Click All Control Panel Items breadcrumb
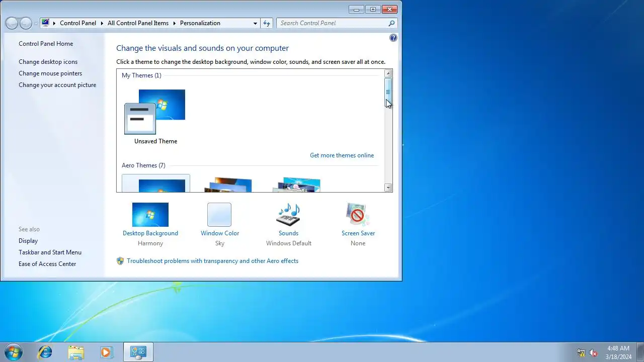The image size is (644, 362). tap(138, 23)
